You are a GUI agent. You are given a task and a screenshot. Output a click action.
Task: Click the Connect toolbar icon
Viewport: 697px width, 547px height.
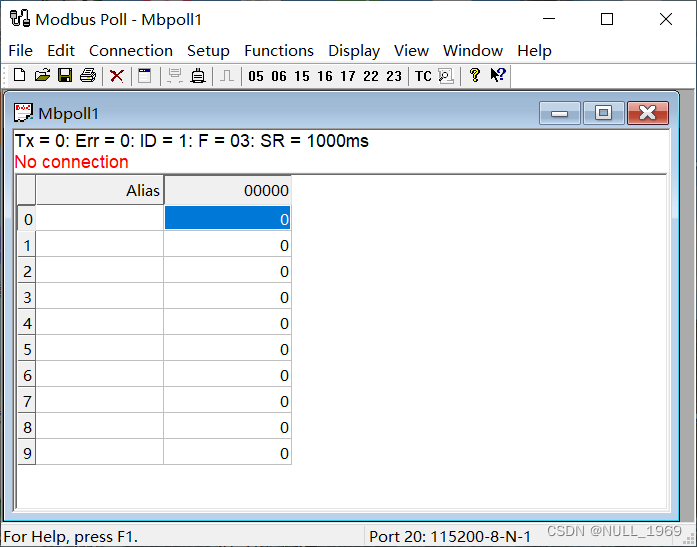point(175,76)
